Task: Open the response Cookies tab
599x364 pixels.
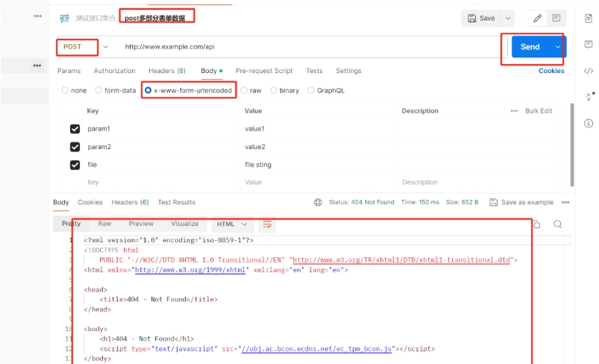Action: (x=90, y=202)
